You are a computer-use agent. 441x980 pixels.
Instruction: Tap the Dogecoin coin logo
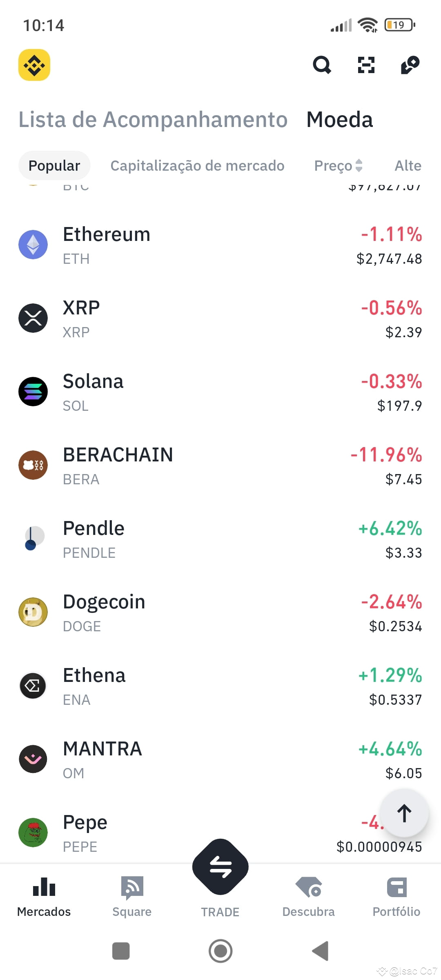33,612
